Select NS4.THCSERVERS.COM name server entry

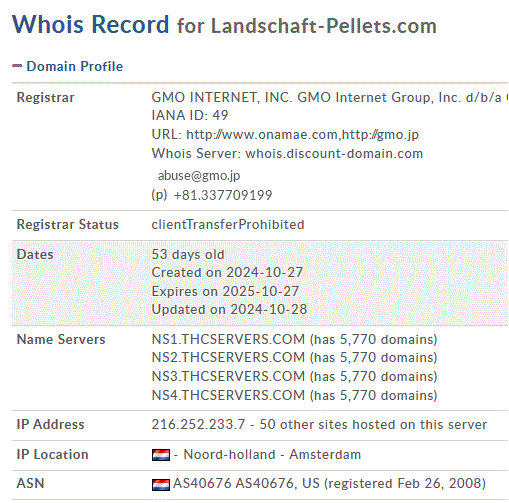(228, 395)
